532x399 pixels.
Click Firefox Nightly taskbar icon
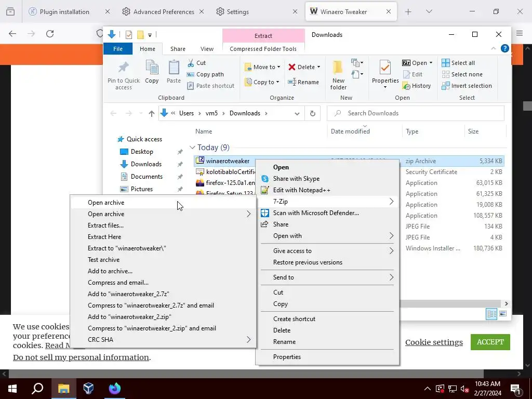click(115, 389)
